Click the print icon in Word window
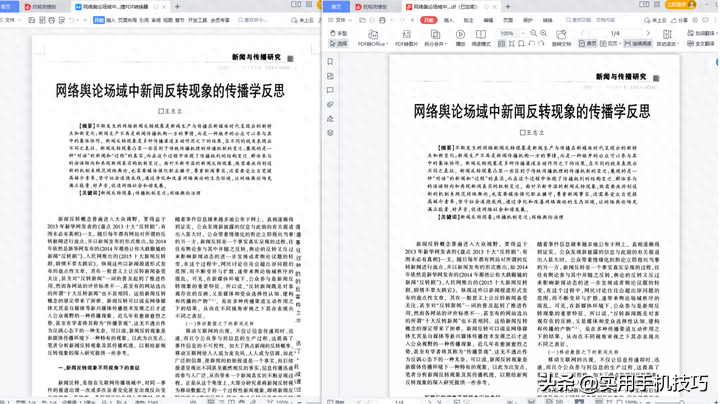Screen dimensions: 720x404 click(x=51, y=20)
